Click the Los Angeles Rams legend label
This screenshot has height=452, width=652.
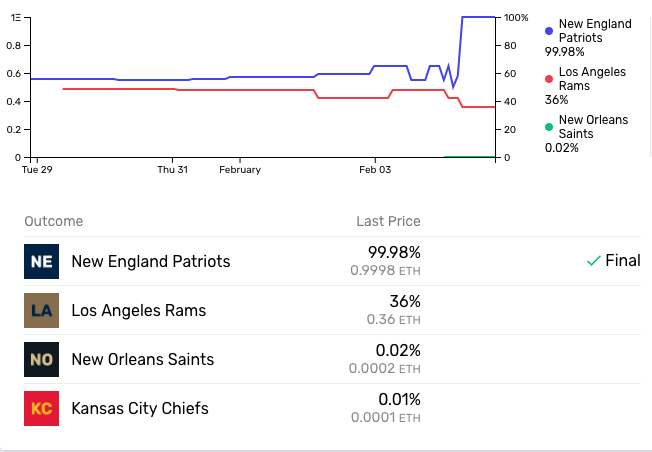coord(592,79)
